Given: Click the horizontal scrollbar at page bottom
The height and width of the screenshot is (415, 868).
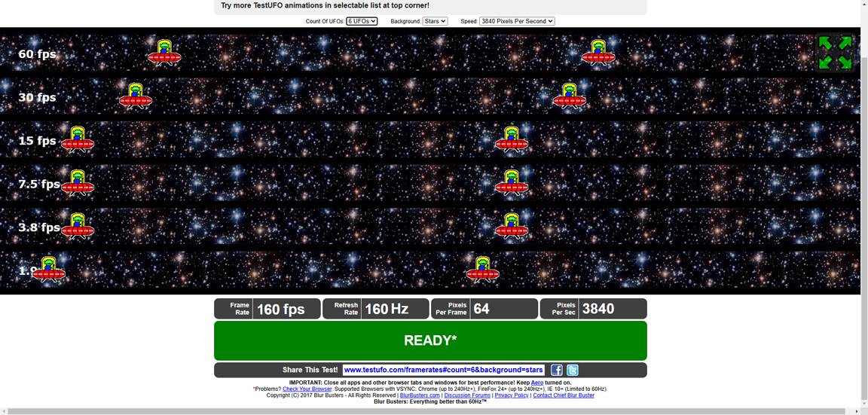Looking at the screenshot, I should tap(429, 411).
